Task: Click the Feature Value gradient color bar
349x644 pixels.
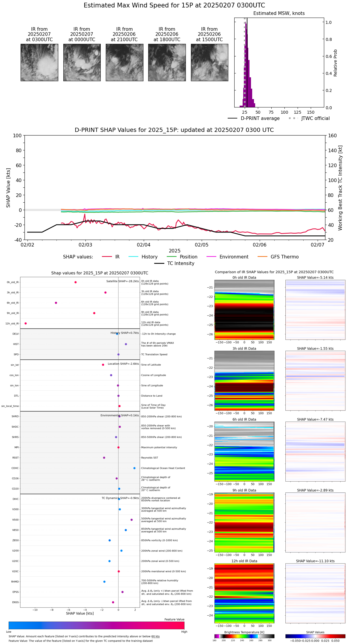Action: [x=96, y=625]
